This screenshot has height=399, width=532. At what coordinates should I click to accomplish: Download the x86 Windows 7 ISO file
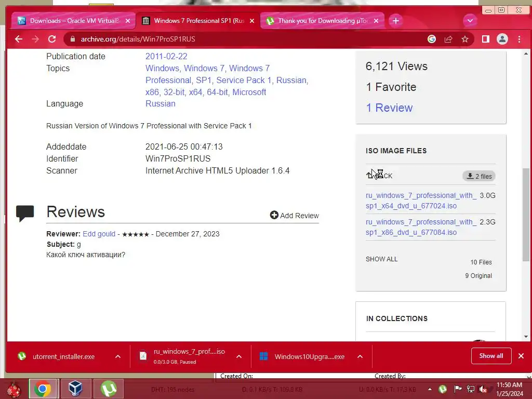pos(421,227)
